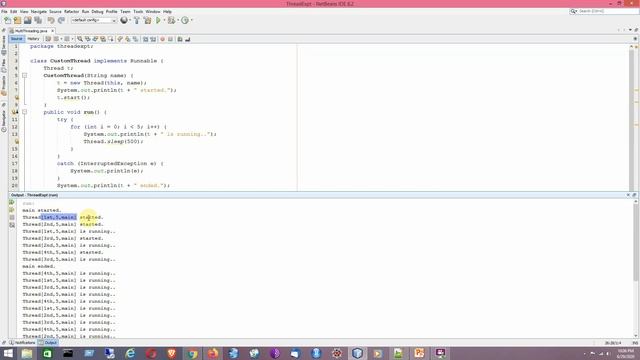The width and height of the screenshot is (640, 360).
Task: Click the Undo toolbar icon
Action: 51,20
